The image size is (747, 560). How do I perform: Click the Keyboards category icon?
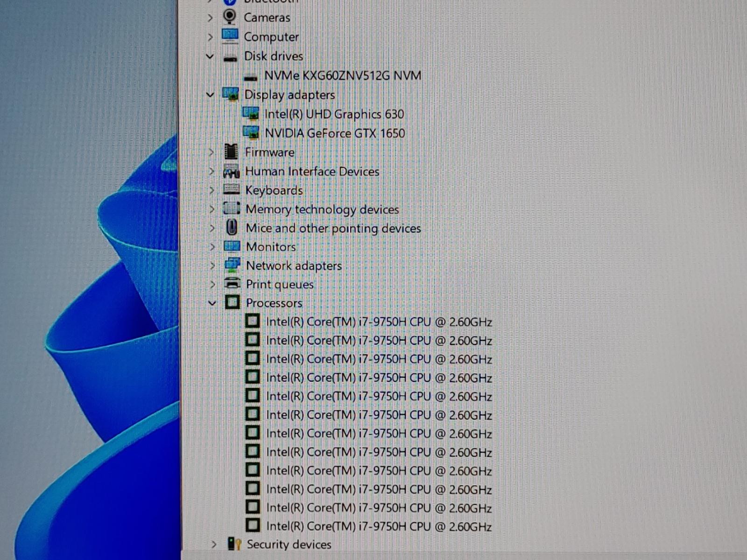click(231, 189)
